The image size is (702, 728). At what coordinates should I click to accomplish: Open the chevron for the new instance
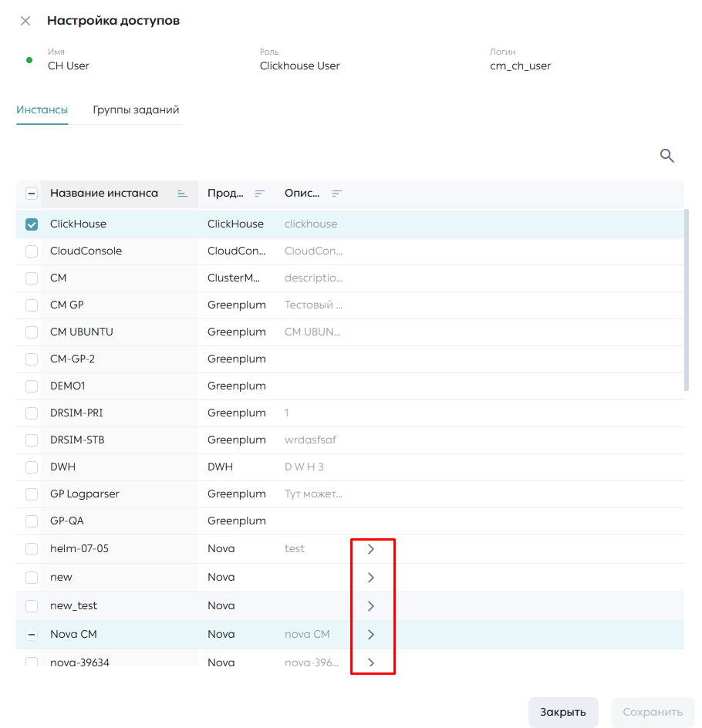coord(370,578)
